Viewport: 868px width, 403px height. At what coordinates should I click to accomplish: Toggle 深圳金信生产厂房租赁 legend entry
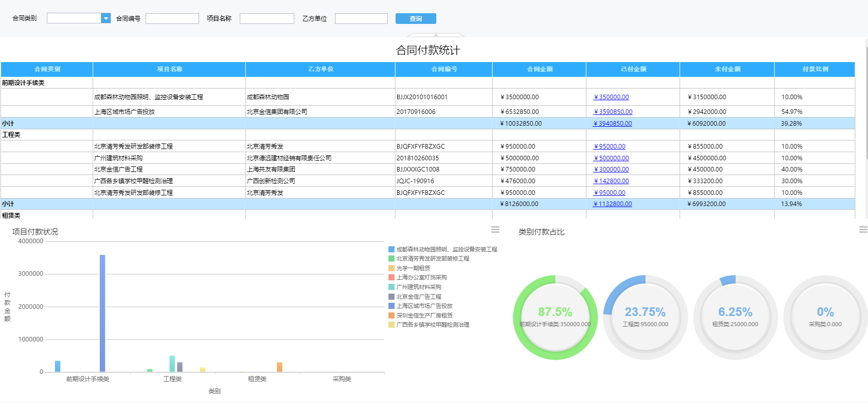click(424, 315)
